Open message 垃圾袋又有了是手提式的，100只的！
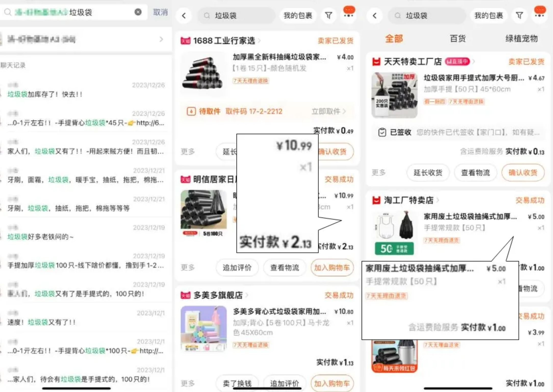Screen dimensions: 553x392 pyautogui.click(x=85, y=289)
